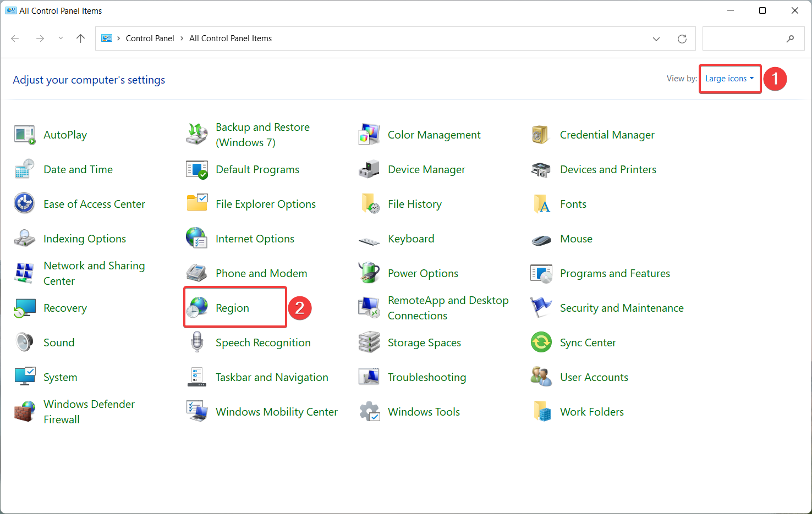The image size is (812, 514).
Task: Open Windows Defender Firewall icon
Action: pos(25,412)
